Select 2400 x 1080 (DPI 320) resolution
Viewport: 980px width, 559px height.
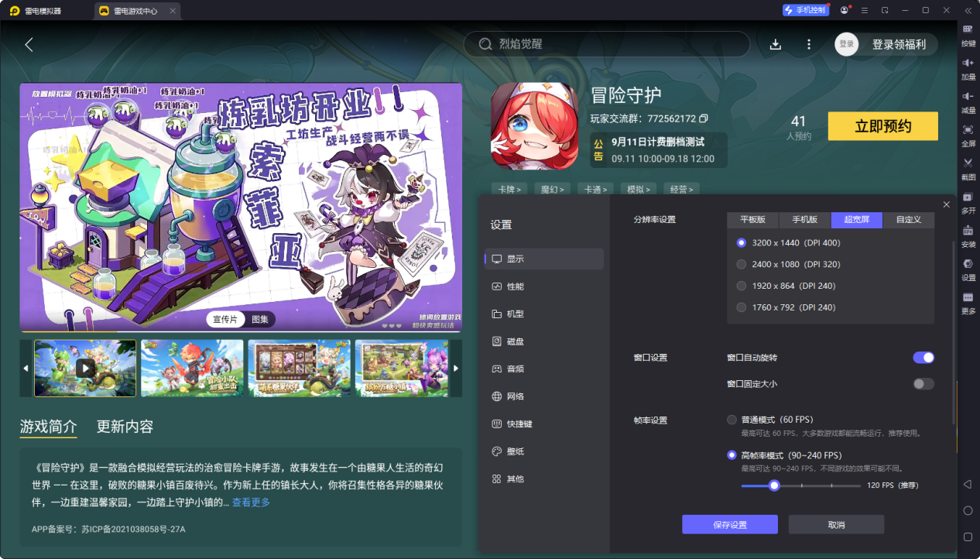point(788,264)
